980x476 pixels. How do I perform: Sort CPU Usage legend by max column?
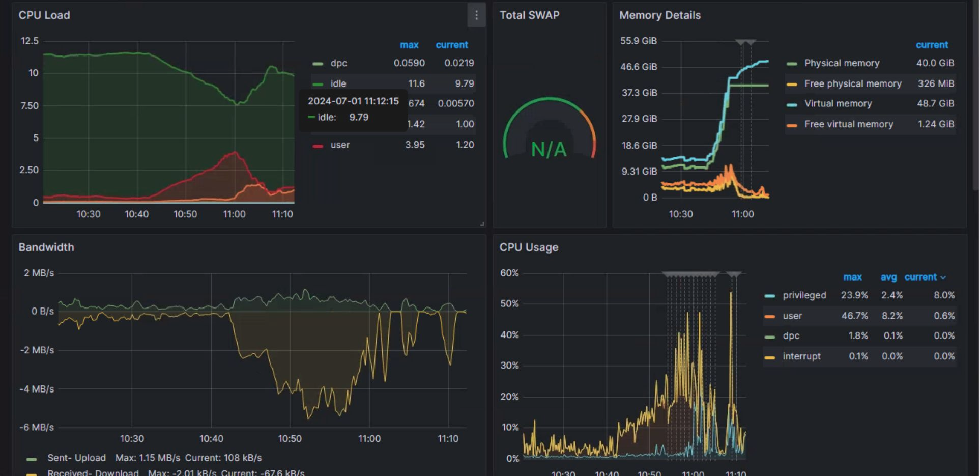(853, 277)
